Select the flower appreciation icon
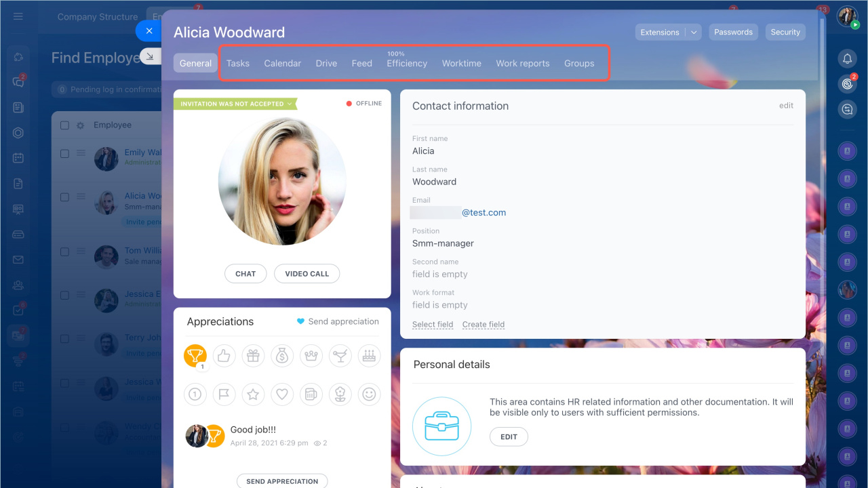The height and width of the screenshot is (488, 868). pyautogui.click(x=340, y=394)
